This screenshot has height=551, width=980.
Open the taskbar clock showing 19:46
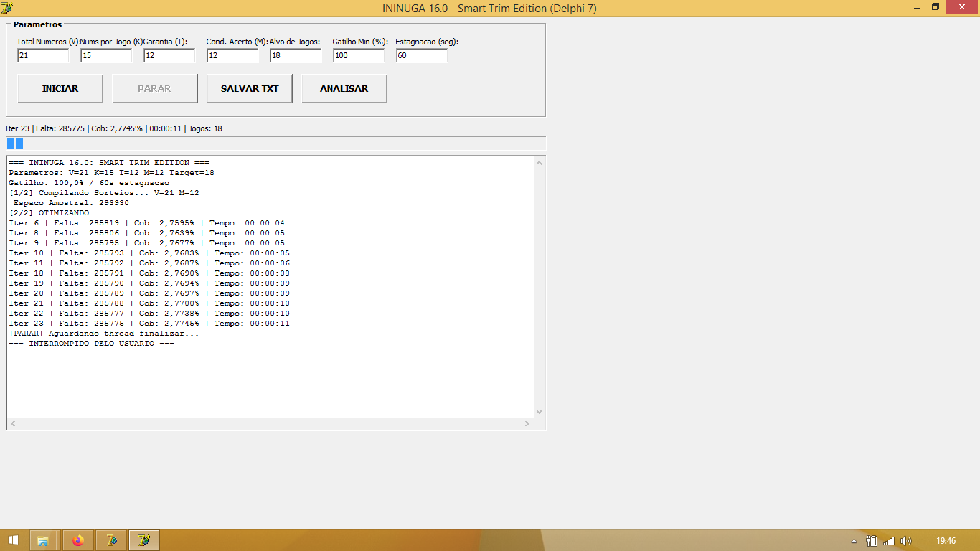[946, 541]
